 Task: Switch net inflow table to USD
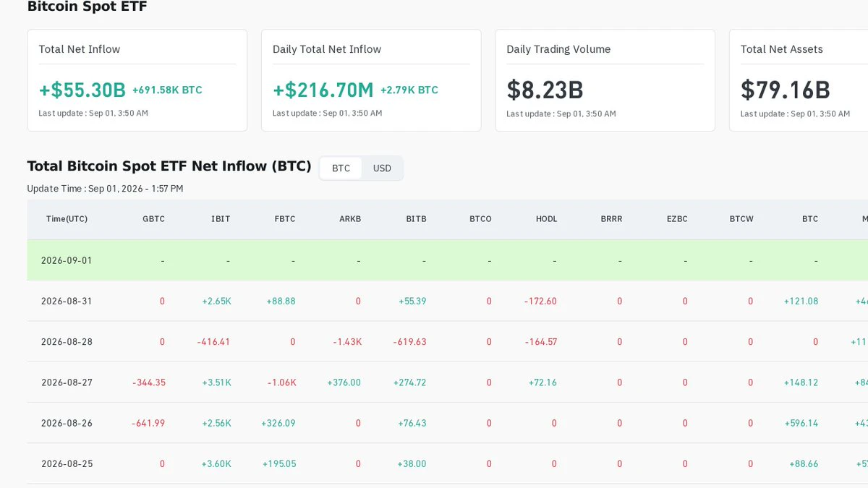[382, 168]
